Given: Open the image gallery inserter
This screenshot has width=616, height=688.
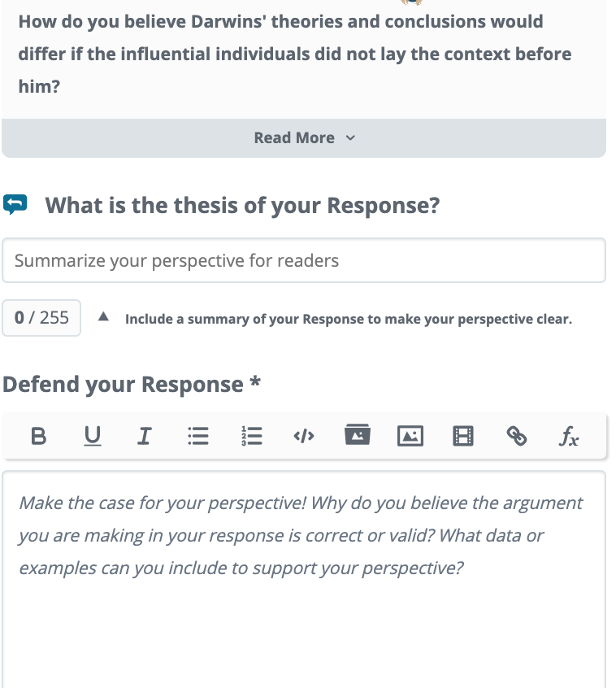Looking at the screenshot, I should pos(358,434).
